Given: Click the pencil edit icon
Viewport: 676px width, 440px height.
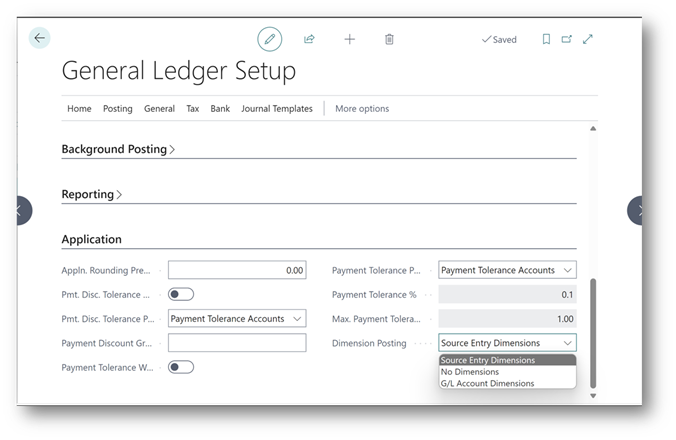Looking at the screenshot, I should click(270, 39).
